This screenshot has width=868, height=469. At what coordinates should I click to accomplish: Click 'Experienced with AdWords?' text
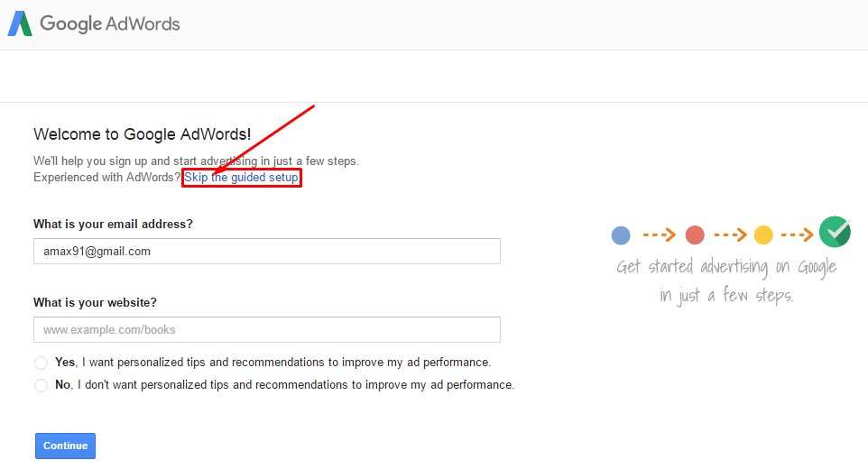(106, 178)
